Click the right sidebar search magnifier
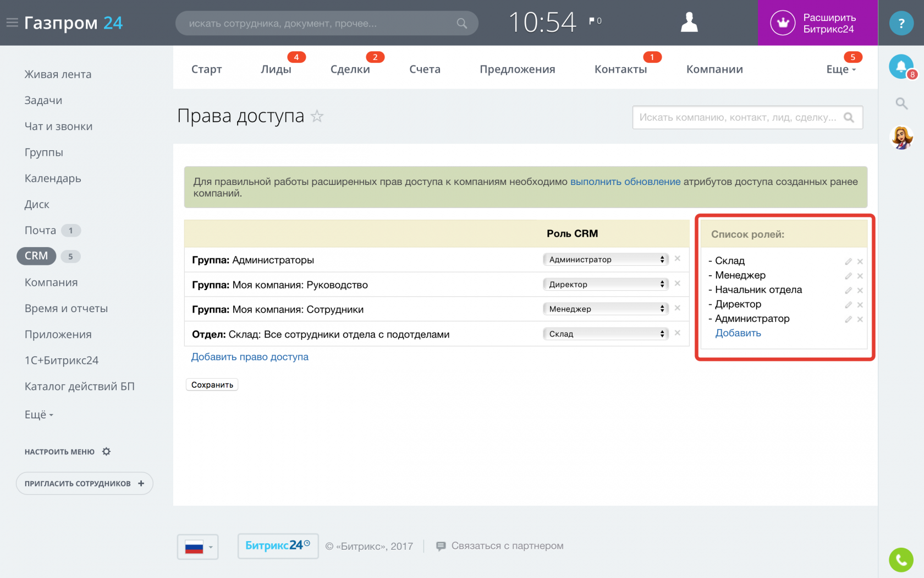 point(901,103)
